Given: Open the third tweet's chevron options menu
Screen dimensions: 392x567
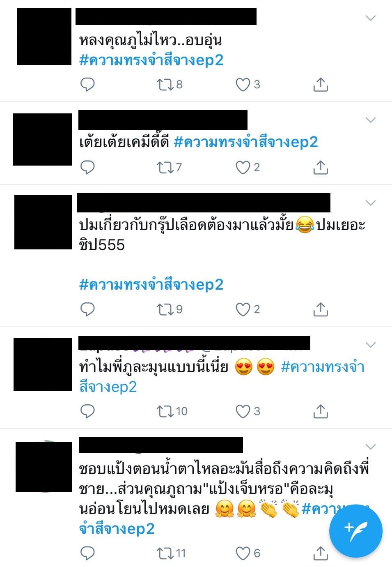Looking at the screenshot, I should [x=371, y=203].
